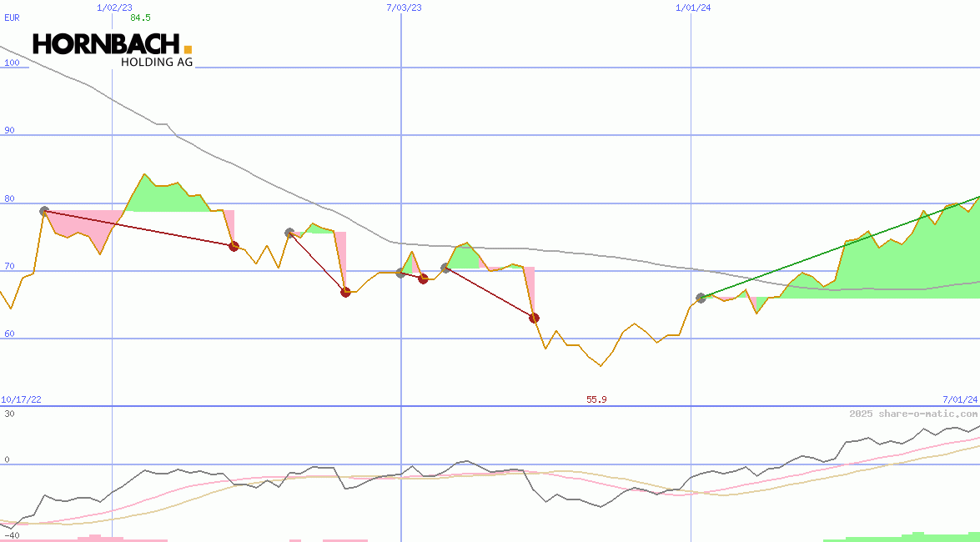Click the red signal dot just left of 7/03/23 line

[x=345, y=292]
